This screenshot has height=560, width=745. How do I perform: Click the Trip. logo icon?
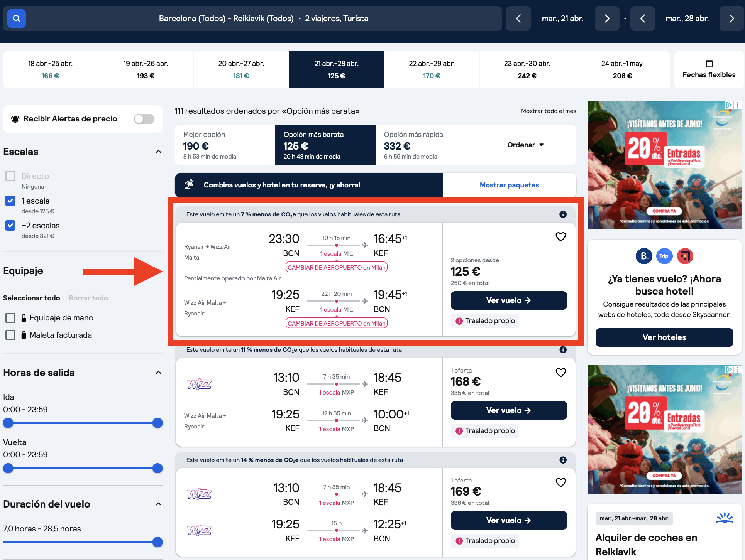pos(664,256)
